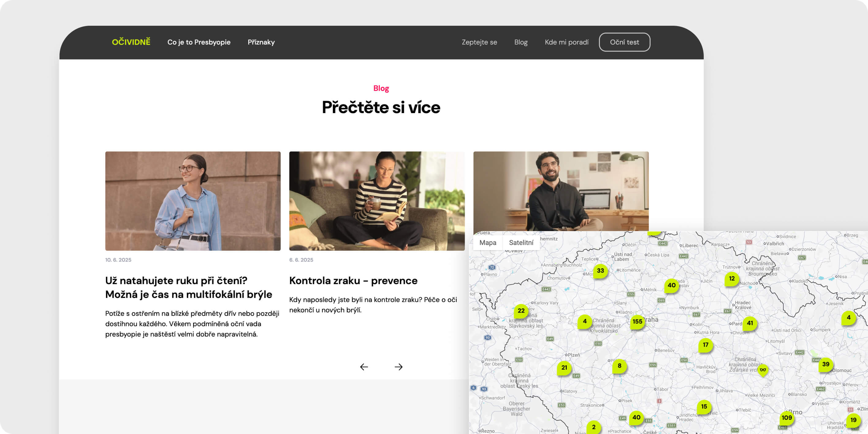This screenshot has width=868, height=434.
Task: Click cluster marker 12 near Náchod
Action: (732, 279)
